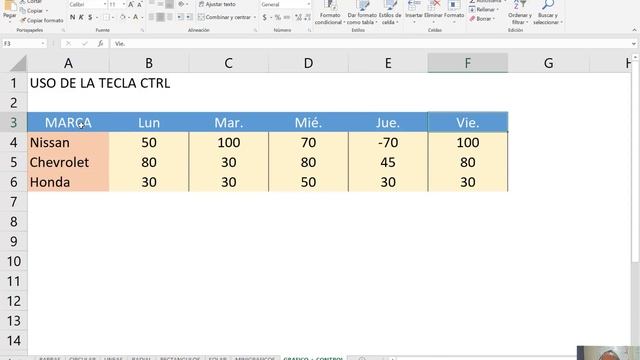The height and width of the screenshot is (360, 640).
Task: Click the Mié. header cell
Action: click(x=308, y=122)
